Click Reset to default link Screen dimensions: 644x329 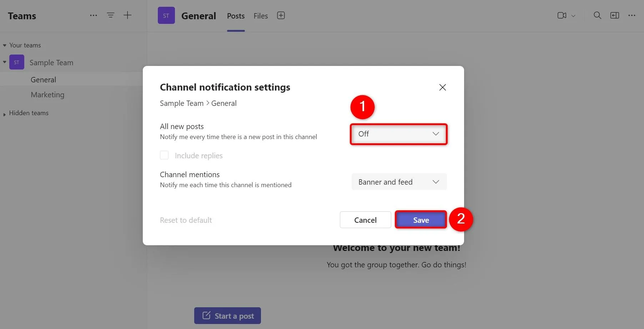click(186, 220)
